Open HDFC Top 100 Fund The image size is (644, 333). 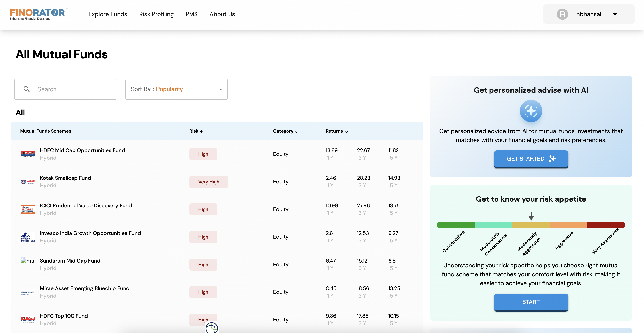pyautogui.click(x=64, y=316)
